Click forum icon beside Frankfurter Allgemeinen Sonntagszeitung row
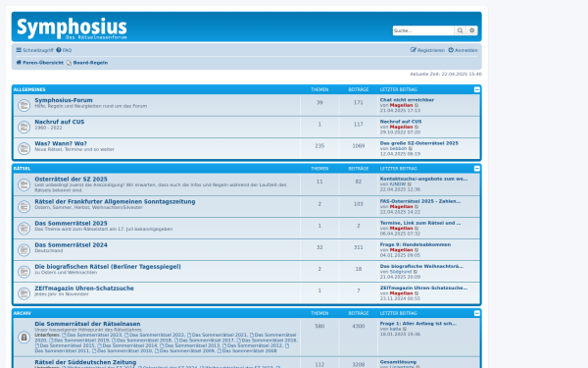The image size is (588, 368). pyautogui.click(x=24, y=206)
